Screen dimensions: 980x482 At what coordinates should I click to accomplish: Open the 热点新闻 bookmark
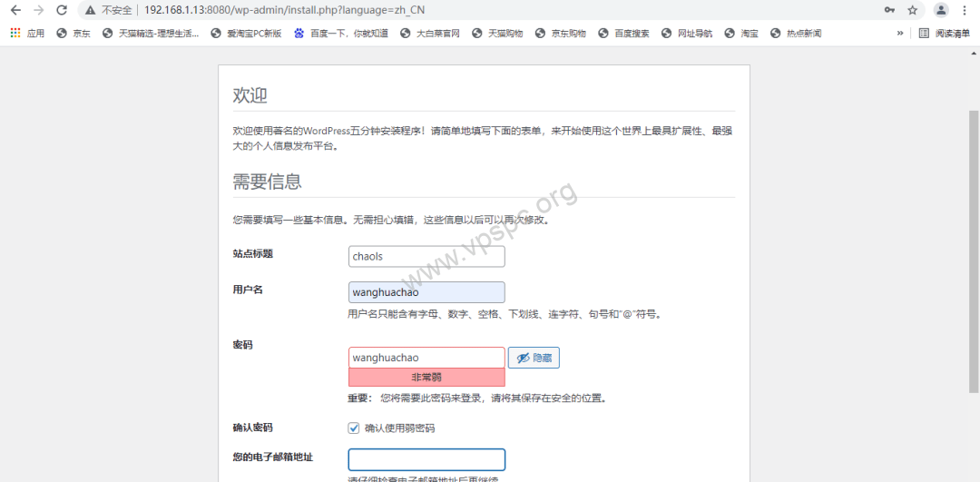click(797, 34)
